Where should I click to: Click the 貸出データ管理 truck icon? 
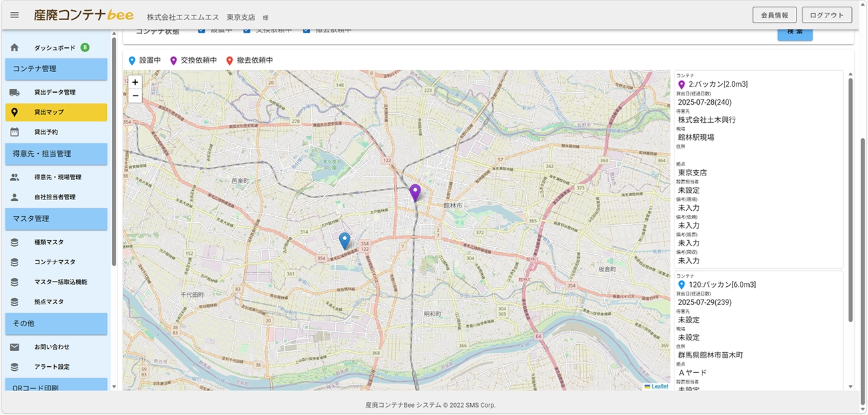[x=15, y=92]
